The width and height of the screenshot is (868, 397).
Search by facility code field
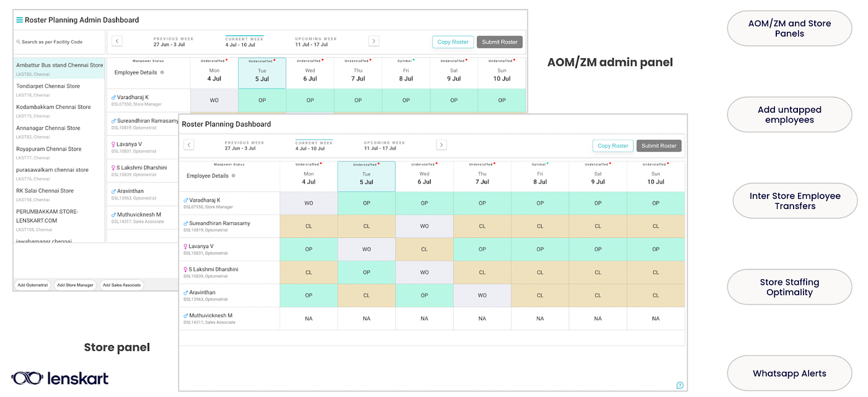(60, 42)
